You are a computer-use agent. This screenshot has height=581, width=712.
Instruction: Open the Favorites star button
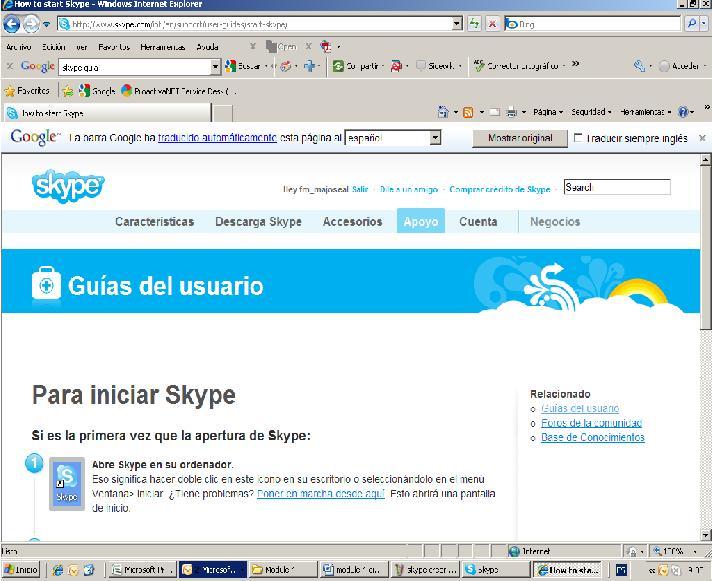click(27, 91)
